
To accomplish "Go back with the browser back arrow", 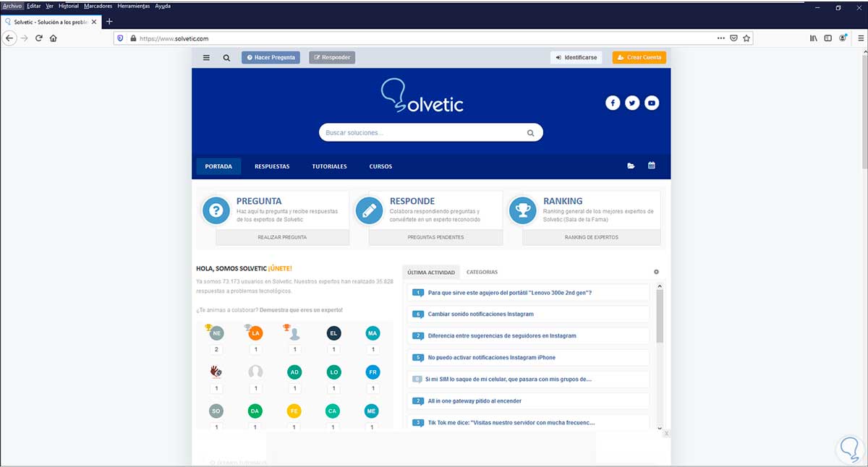I will pos(9,38).
